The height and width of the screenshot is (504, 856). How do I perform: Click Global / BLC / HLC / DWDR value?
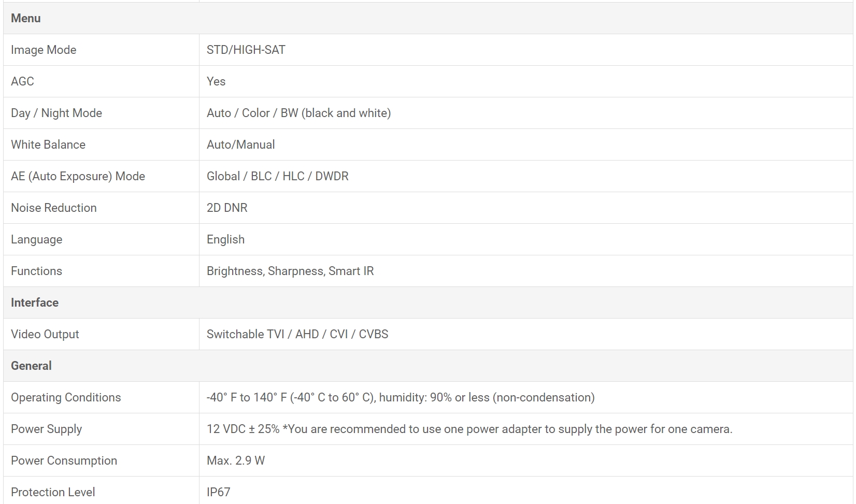coord(277,176)
